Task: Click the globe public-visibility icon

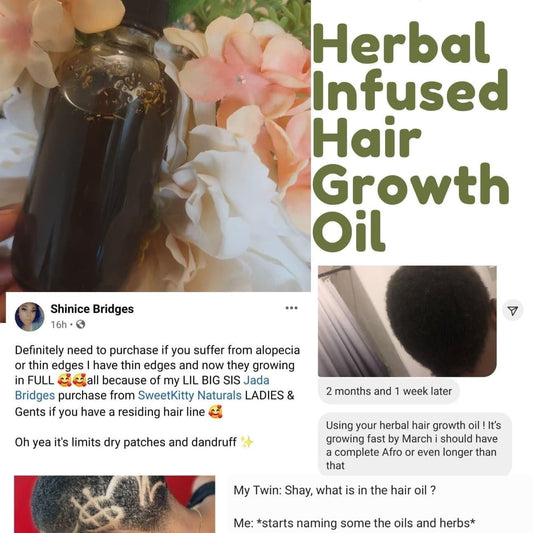Action: [x=81, y=325]
